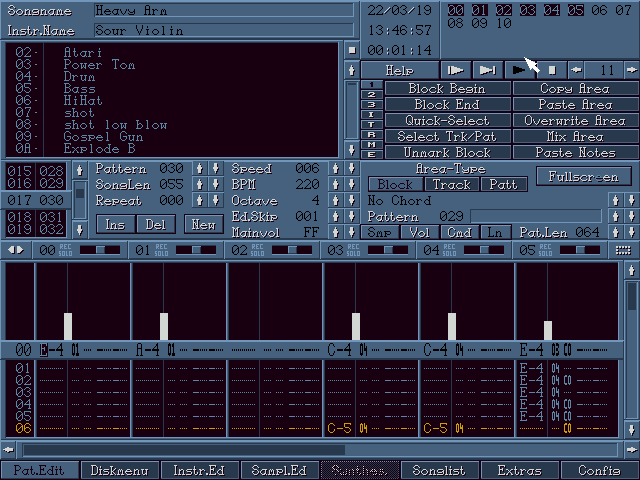Select Block area type
The image size is (640, 480).
point(395,184)
